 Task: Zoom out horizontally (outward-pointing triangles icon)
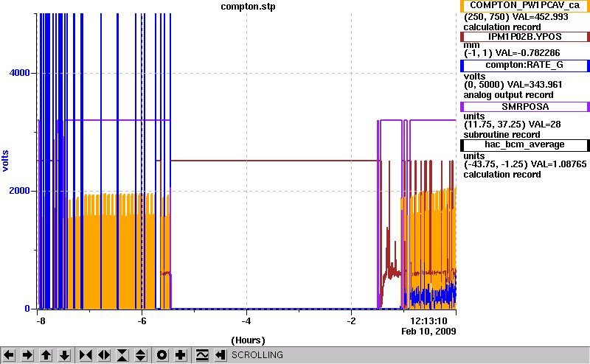tap(104, 355)
